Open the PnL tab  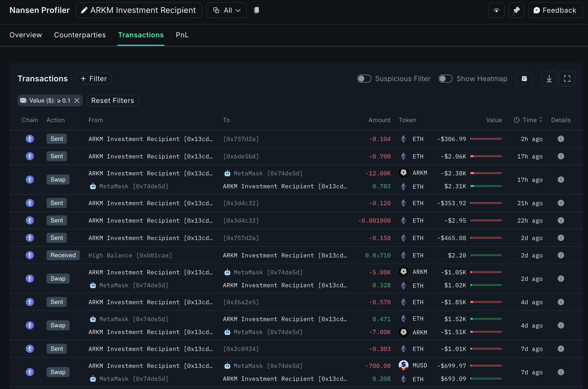182,35
